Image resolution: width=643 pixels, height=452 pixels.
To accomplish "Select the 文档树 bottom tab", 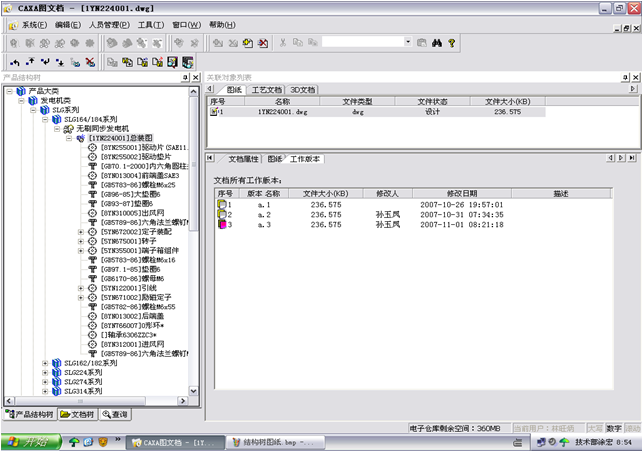I will (79, 414).
